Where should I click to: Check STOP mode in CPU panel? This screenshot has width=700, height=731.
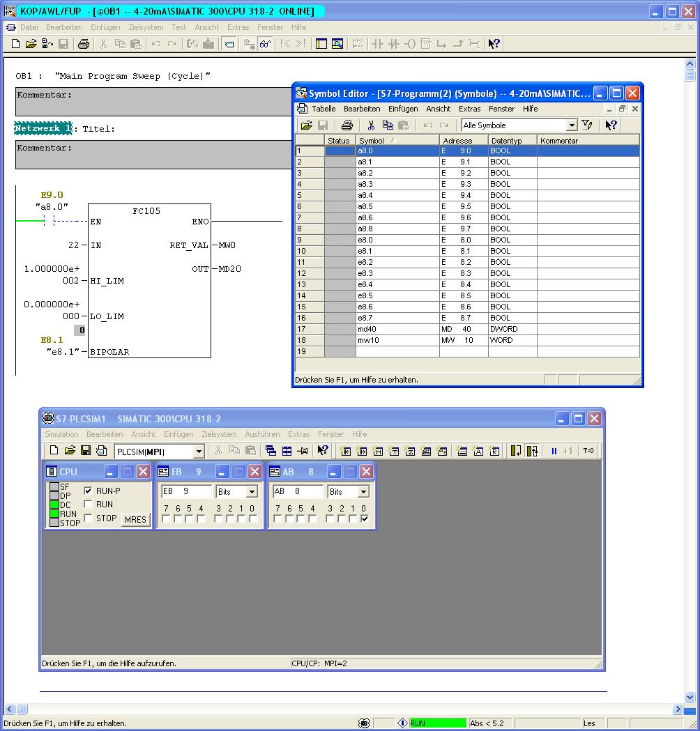[x=88, y=518]
